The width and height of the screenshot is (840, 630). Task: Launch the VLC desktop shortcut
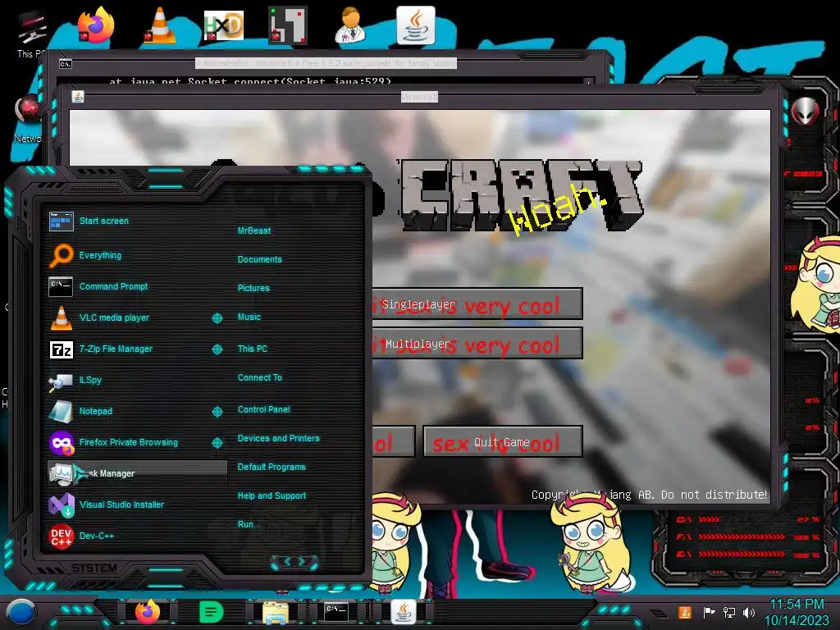point(160,25)
